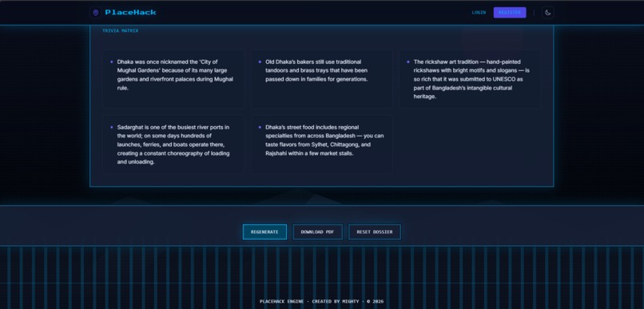Click the Trivia Matrix section heading
Screen dimensions: 644x309
[121, 31]
